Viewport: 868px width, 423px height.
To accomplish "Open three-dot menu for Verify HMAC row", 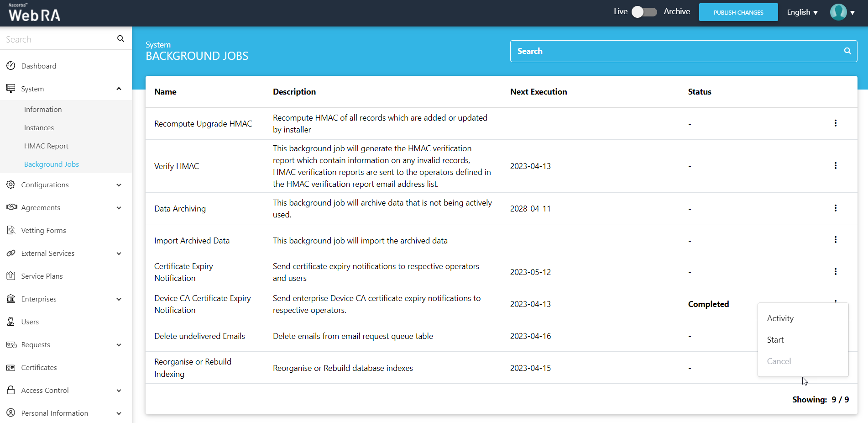I will [x=835, y=166].
